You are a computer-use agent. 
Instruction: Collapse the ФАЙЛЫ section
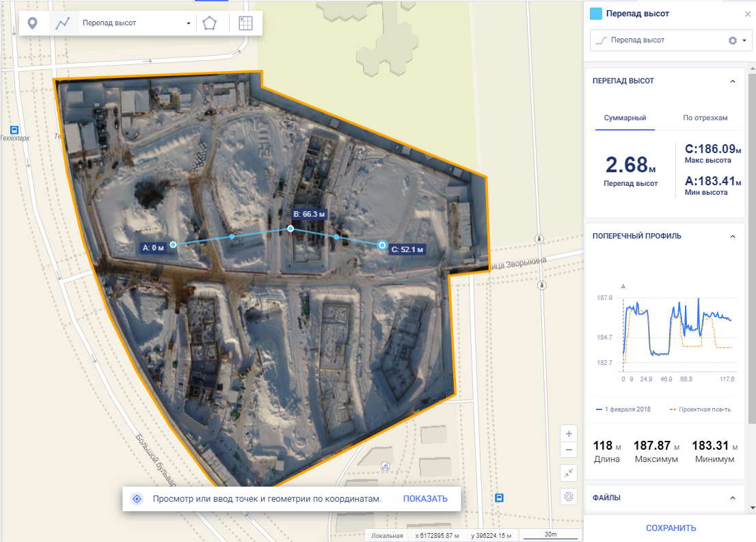(x=733, y=498)
